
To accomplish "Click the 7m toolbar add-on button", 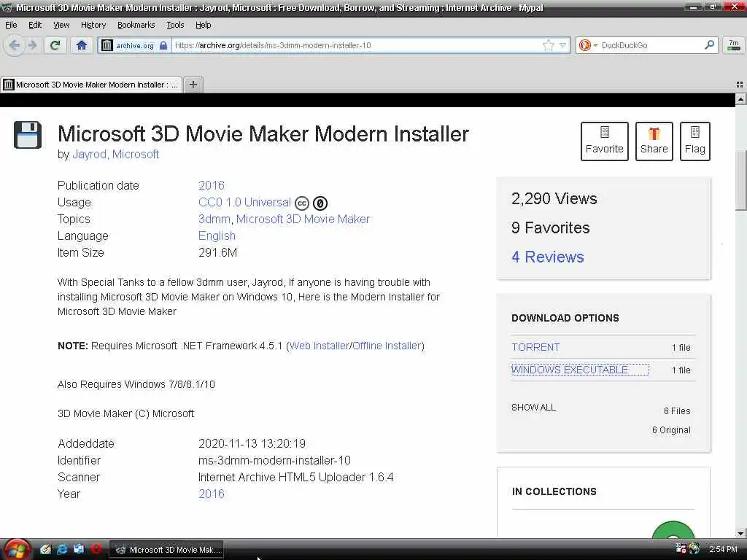I will [x=734, y=44].
